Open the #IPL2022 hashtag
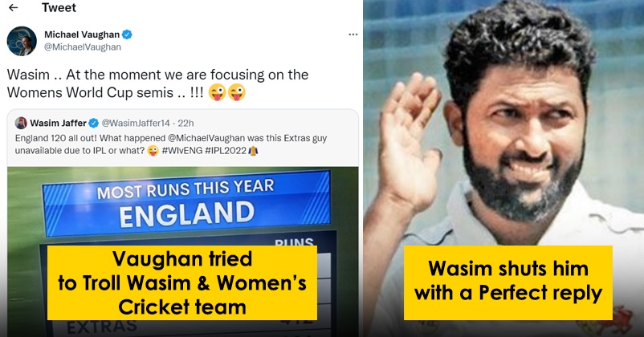644x337 pixels. (x=225, y=151)
